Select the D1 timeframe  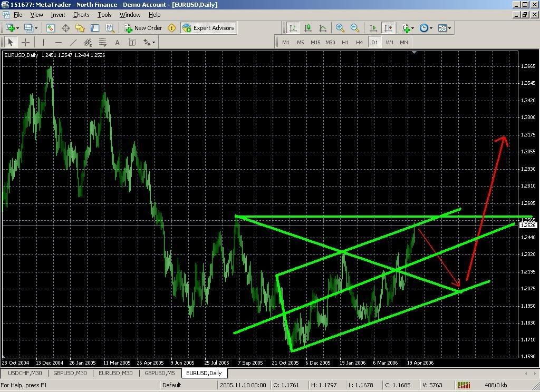[x=375, y=42]
